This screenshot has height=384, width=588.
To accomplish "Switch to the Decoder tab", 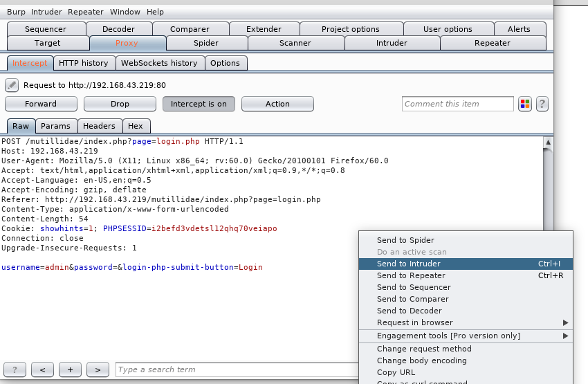I will (x=118, y=29).
